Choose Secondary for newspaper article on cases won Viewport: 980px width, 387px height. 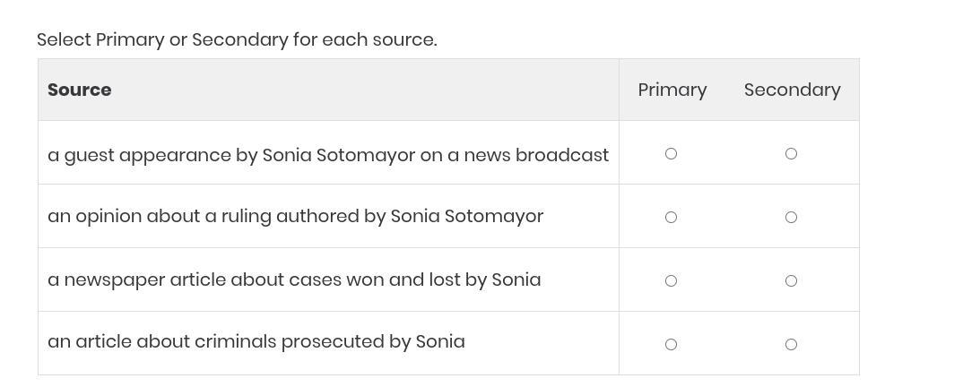791,281
